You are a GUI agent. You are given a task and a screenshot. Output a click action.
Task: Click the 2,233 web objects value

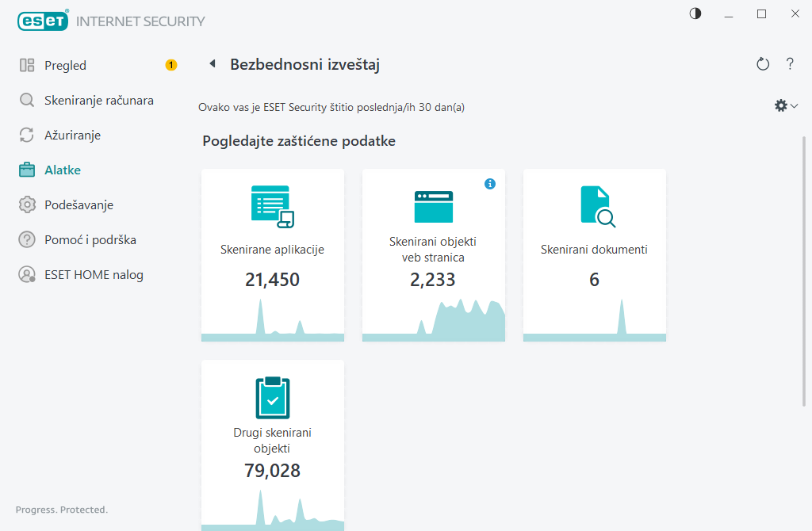(433, 280)
